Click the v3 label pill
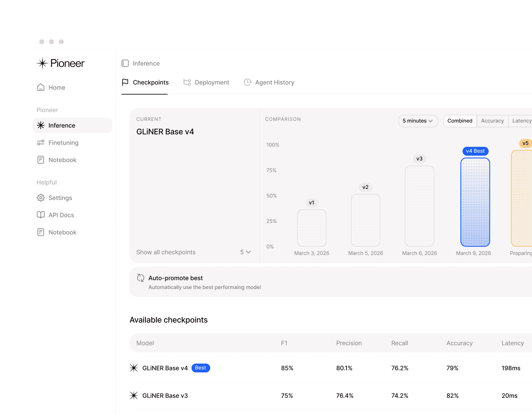The image size is (532, 414). coord(419,159)
